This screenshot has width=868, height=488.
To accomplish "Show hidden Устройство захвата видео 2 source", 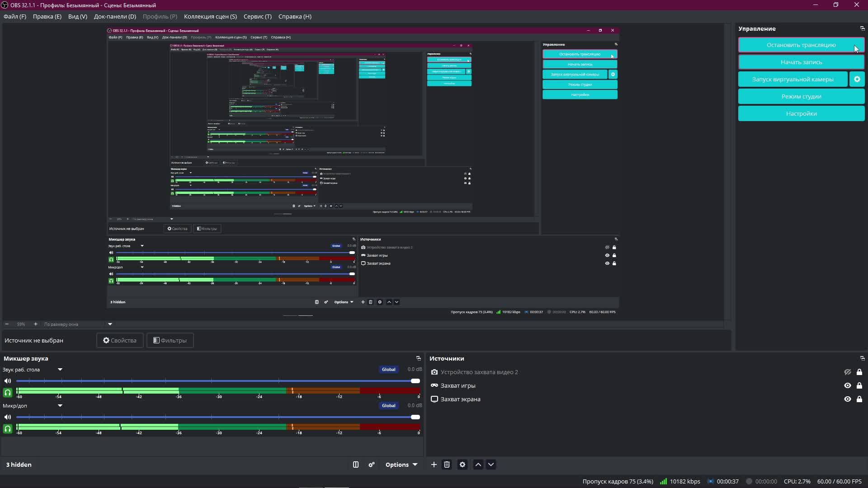I will point(847,372).
